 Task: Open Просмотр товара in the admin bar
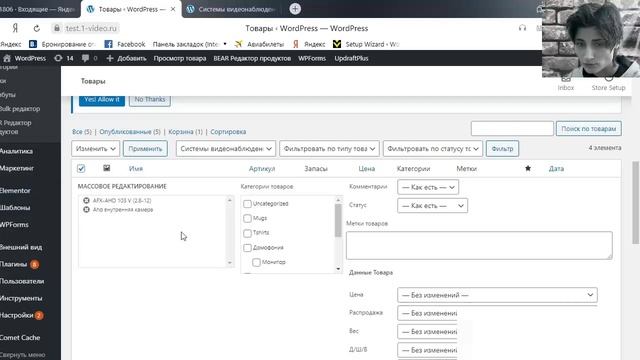(x=180, y=58)
